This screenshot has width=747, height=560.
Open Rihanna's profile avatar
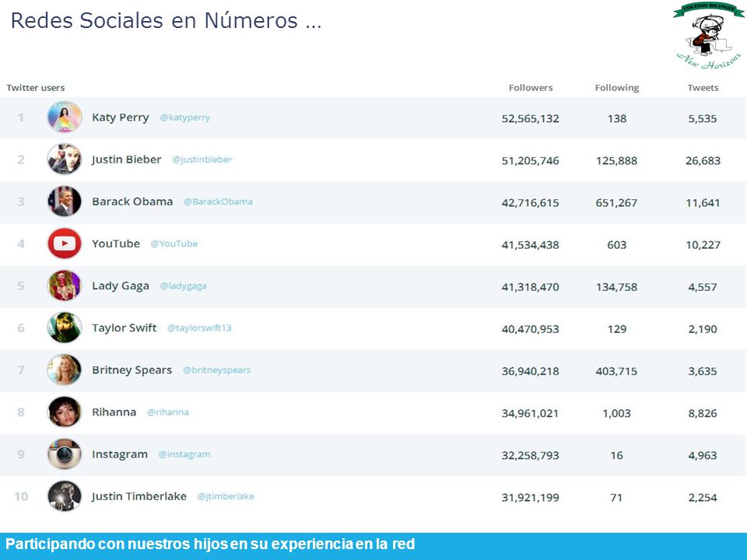(x=65, y=412)
